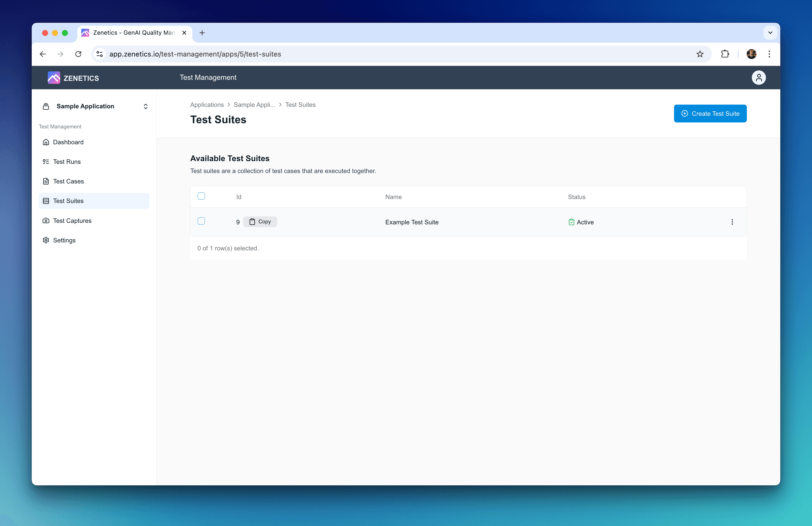
Task: Expand the Sample Application switcher
Action: pyautogui.click(x=145, y=106)
